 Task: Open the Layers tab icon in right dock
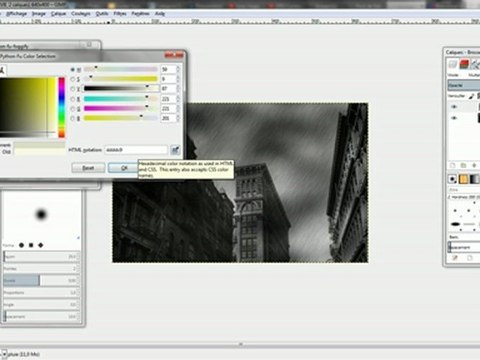pos(453,64)
